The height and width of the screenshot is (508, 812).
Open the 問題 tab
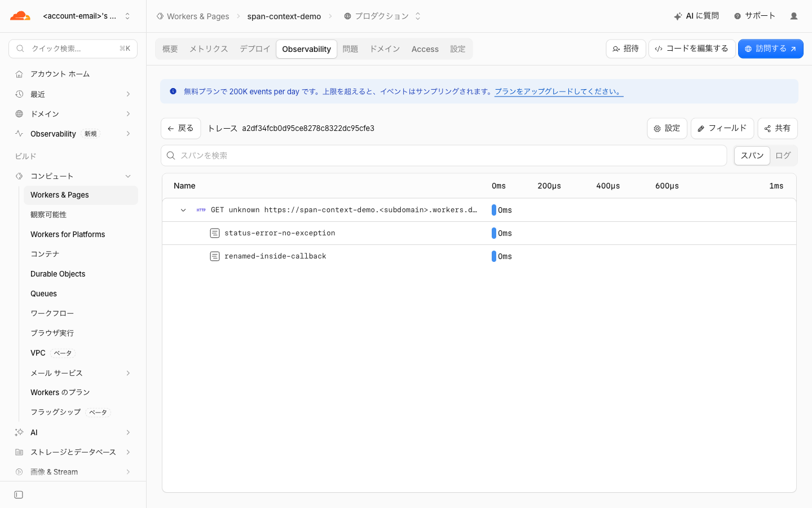tap(350, 49)
